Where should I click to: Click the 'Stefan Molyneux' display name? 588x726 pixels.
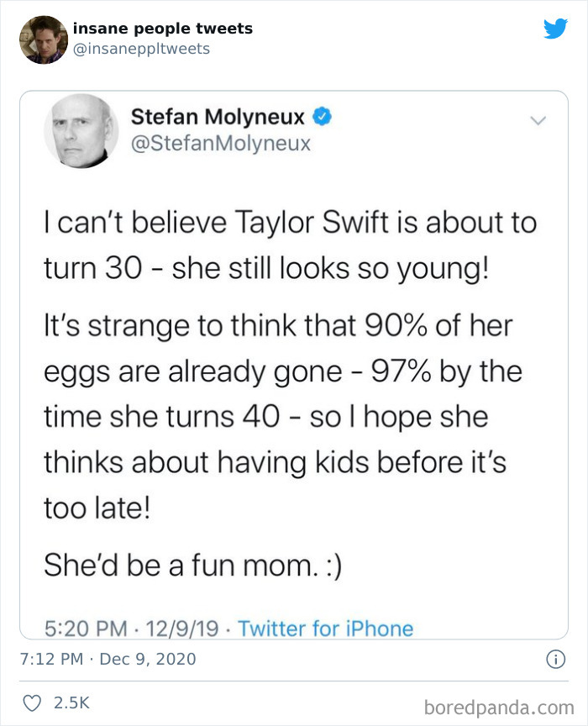tap(217, 118)
